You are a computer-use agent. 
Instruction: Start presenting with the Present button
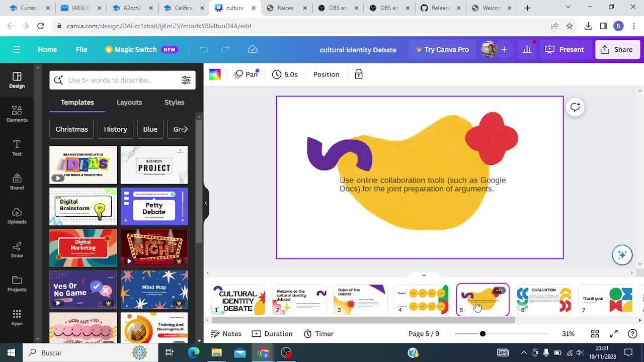coord(565,49)
